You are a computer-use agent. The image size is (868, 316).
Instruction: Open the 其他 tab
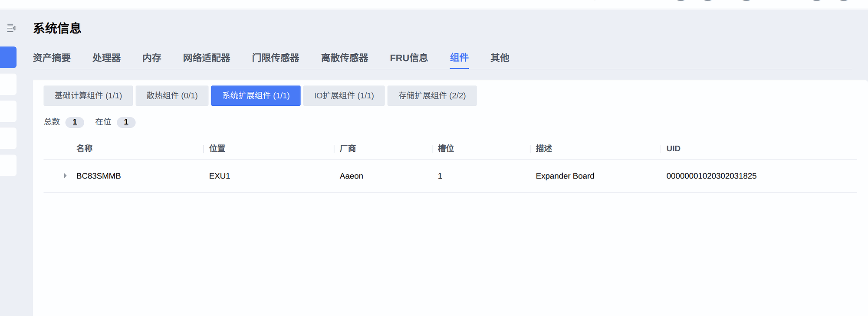[500, 58]
